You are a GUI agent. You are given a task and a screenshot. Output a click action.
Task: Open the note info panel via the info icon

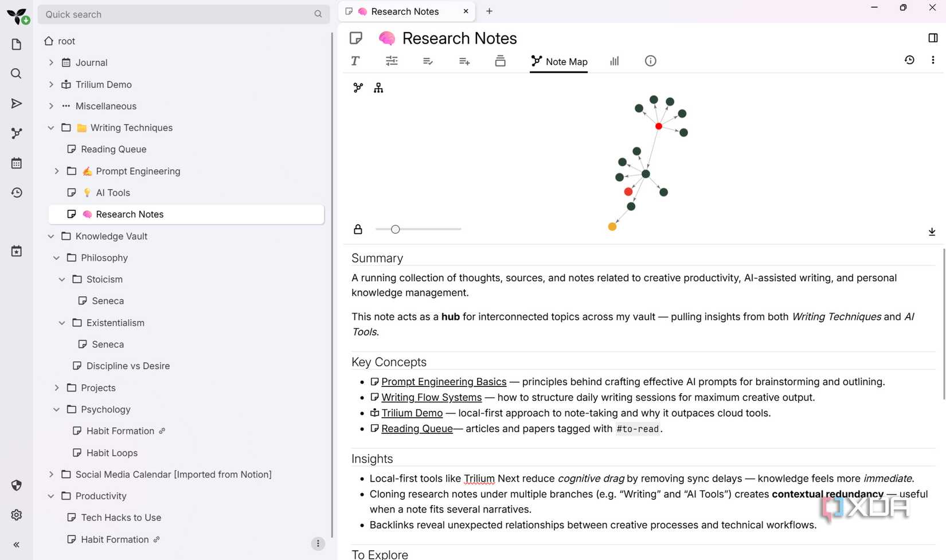(650, 61)
